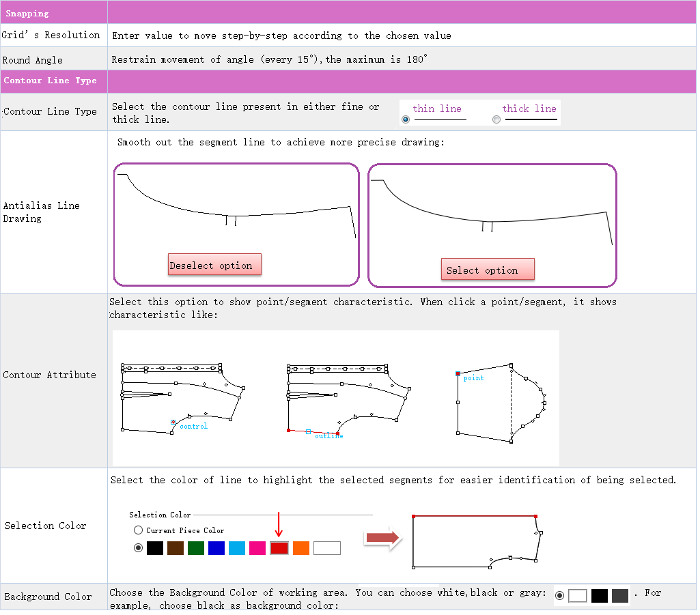This screenshot has height=615, width=700.
Task: Select the light blue selection color swatch
Action: click(237, 547)
